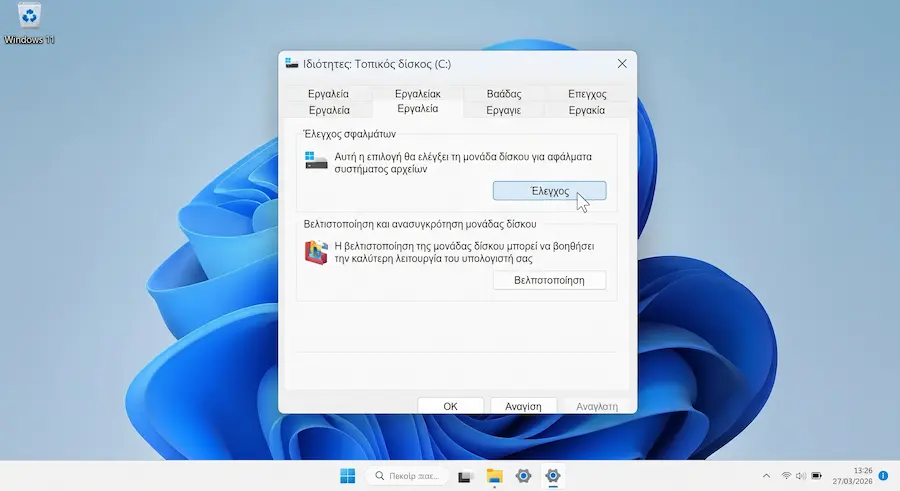This screenshot has width=900, height=491.
Task: Open the blue notification badge icon
Action: [883, 475]
